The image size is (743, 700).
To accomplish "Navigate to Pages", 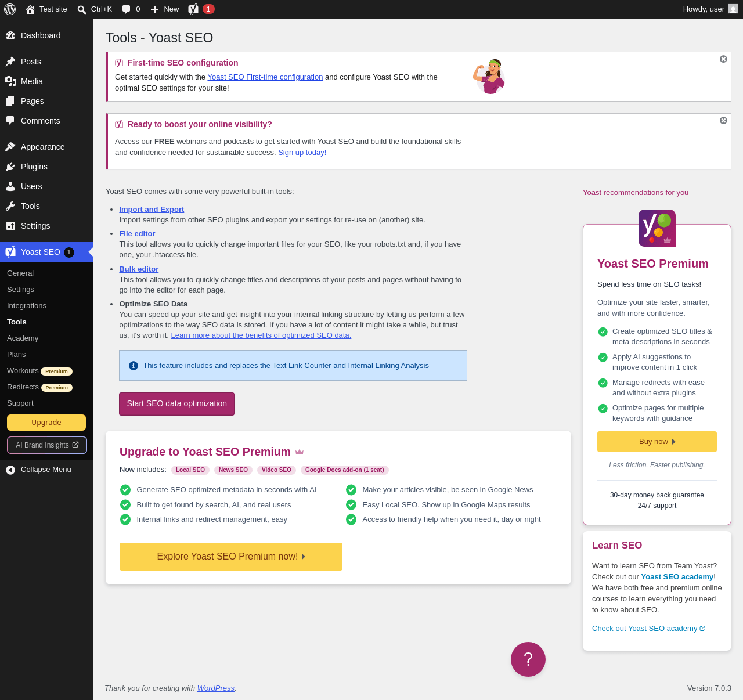I will (46, 101).
